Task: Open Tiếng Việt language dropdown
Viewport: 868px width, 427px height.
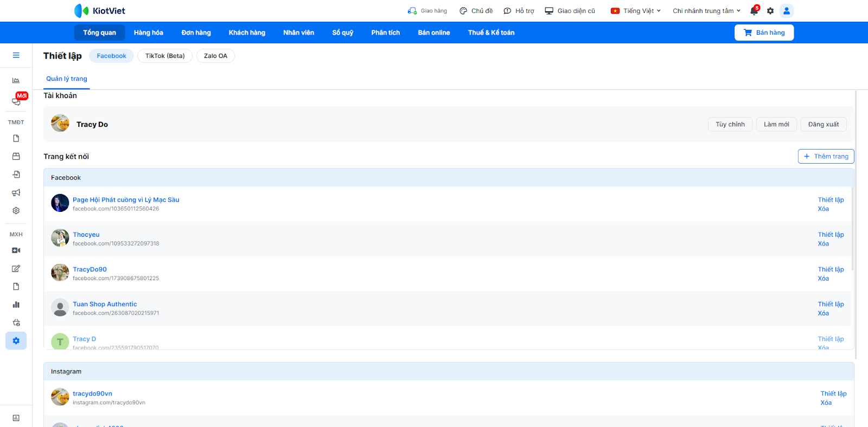Action: click(636, 11)
